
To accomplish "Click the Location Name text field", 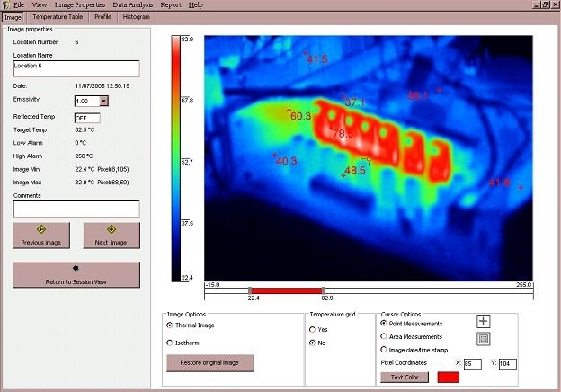I will click(x=76, y=68).
